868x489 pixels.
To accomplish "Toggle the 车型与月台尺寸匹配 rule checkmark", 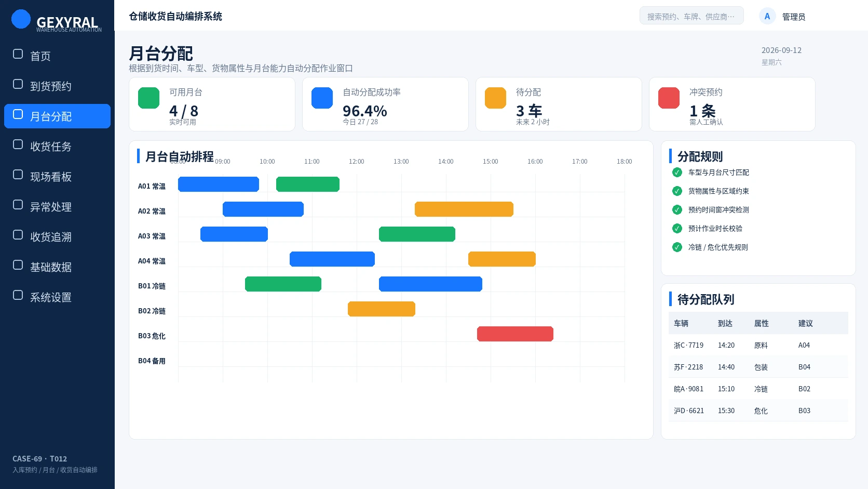I will 677,173.
